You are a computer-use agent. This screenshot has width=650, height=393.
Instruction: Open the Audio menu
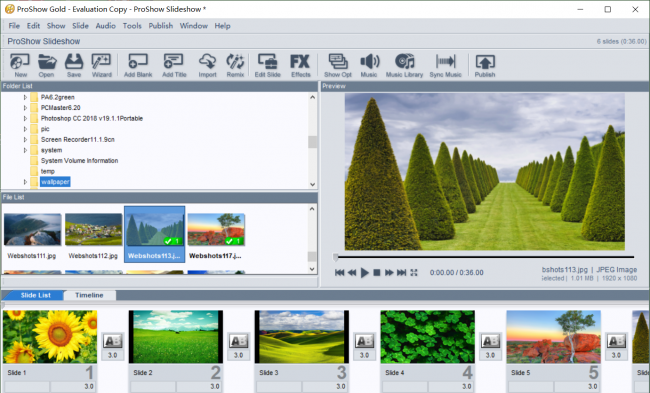pyautogui.click(x=106, y=26)
